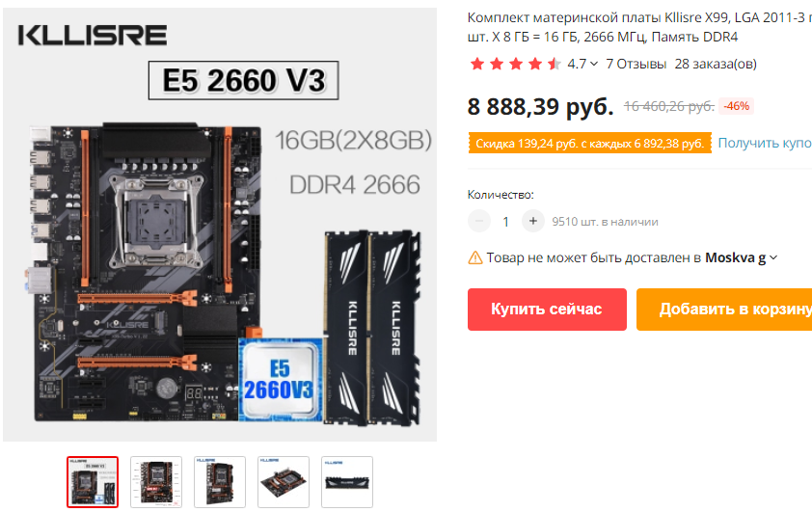
Task: Click the 28 заказа(ов) orders count
Action: point(716,64)
